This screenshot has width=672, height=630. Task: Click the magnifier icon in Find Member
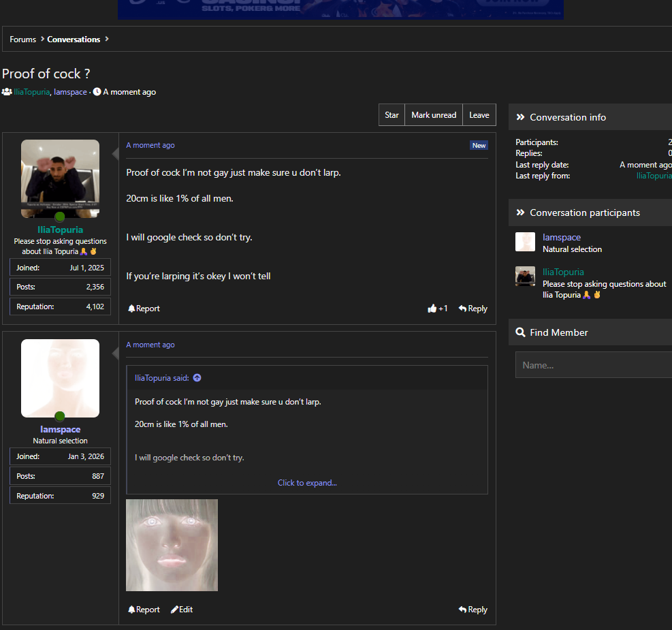(520, 332)
